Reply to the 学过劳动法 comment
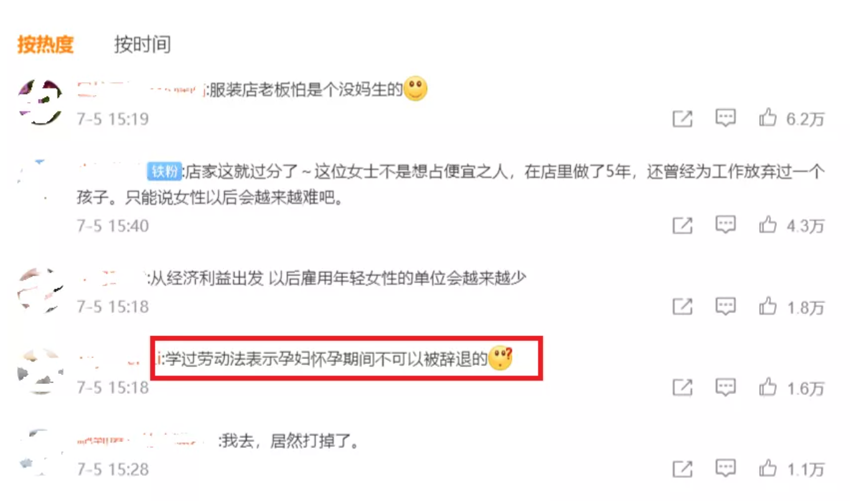The height and width of the screenshot is (504, 854). [x=725, y=388]
